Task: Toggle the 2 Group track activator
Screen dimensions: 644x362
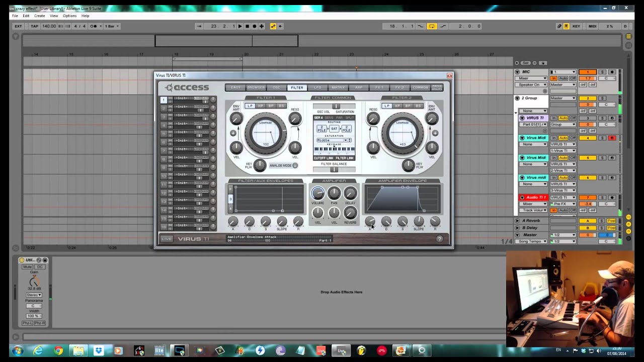Action: [587, 98]
